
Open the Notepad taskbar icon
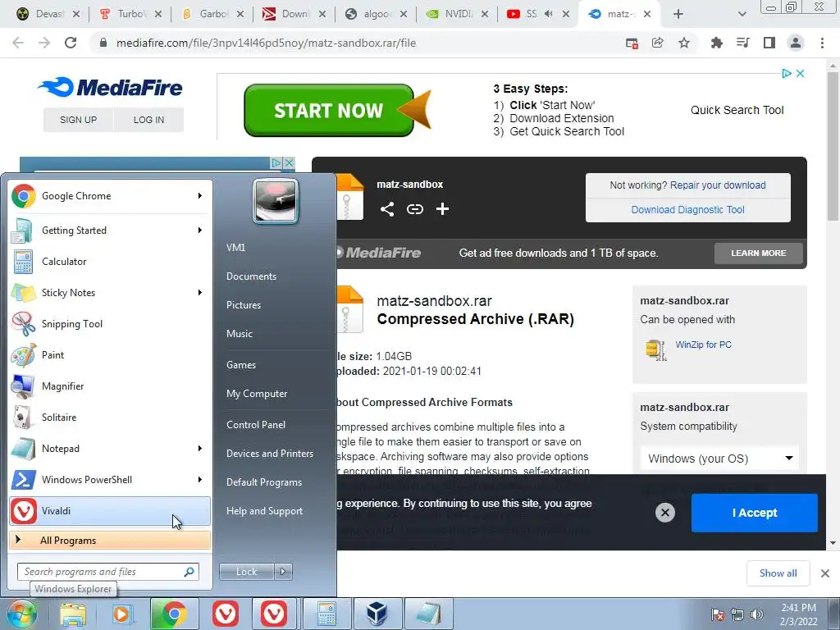tap(428, 614)
